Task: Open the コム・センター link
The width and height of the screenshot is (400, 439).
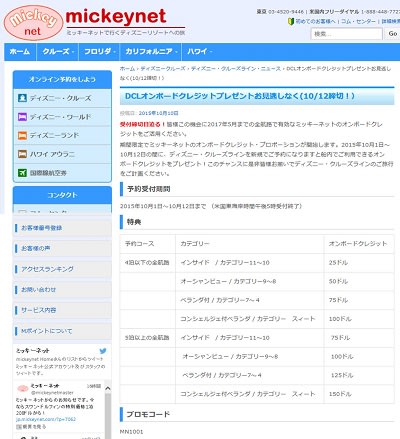Action: click(358, 21)
